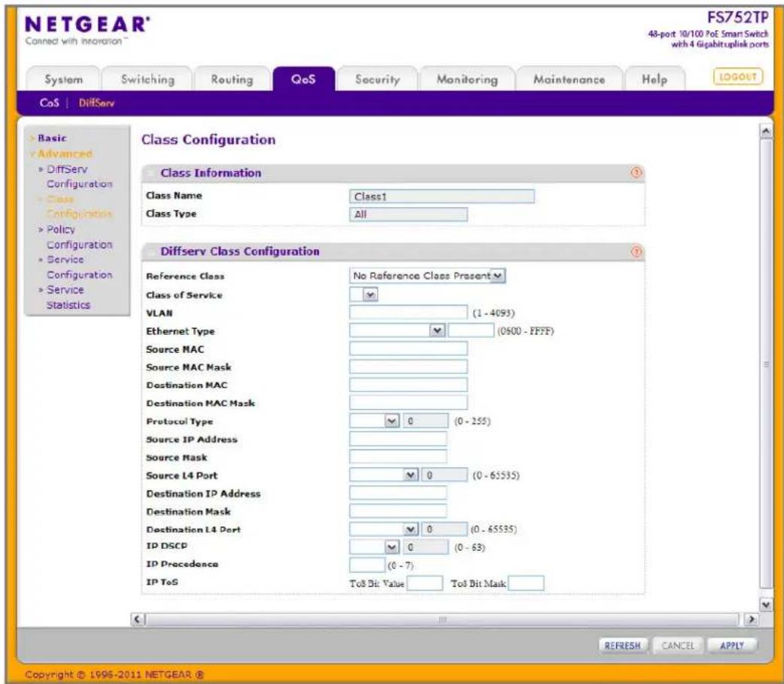Click the ToS Bit Mask field
Screen dimensions: 784x684
coord(526,583)
